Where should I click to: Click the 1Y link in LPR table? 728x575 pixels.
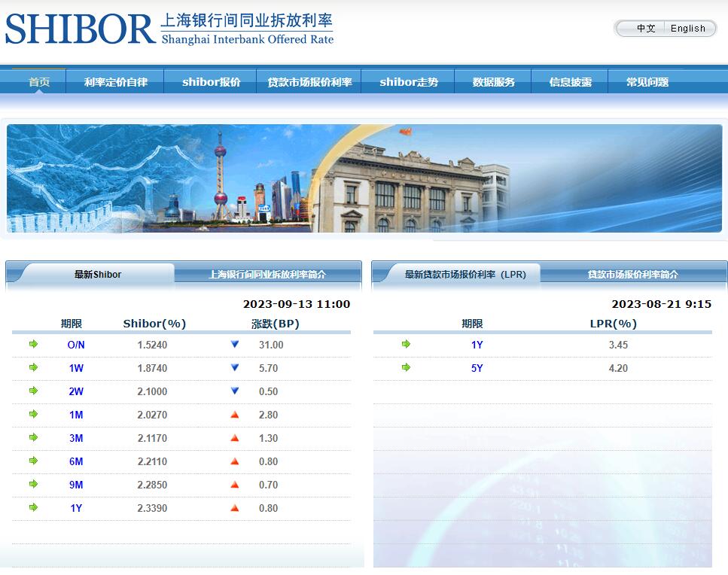tap(477, 345)
